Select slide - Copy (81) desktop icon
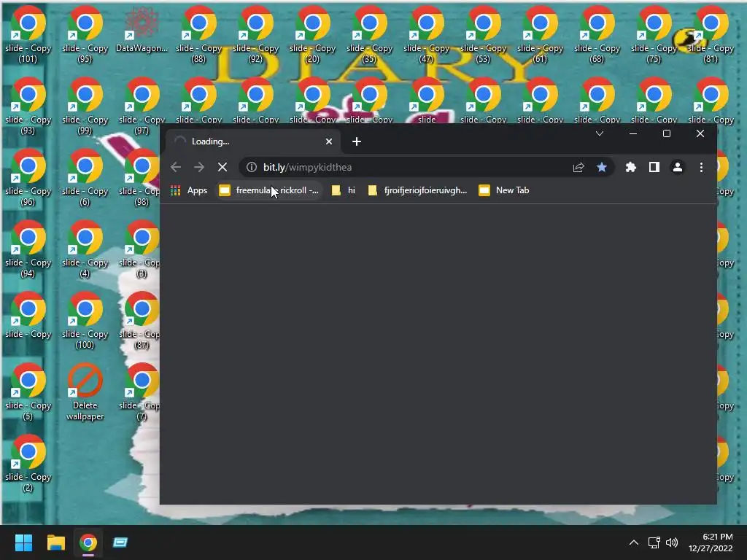Image resolution: width=747 pixels, height=560 pixels. pyautogui.click(x=711, y=35)
